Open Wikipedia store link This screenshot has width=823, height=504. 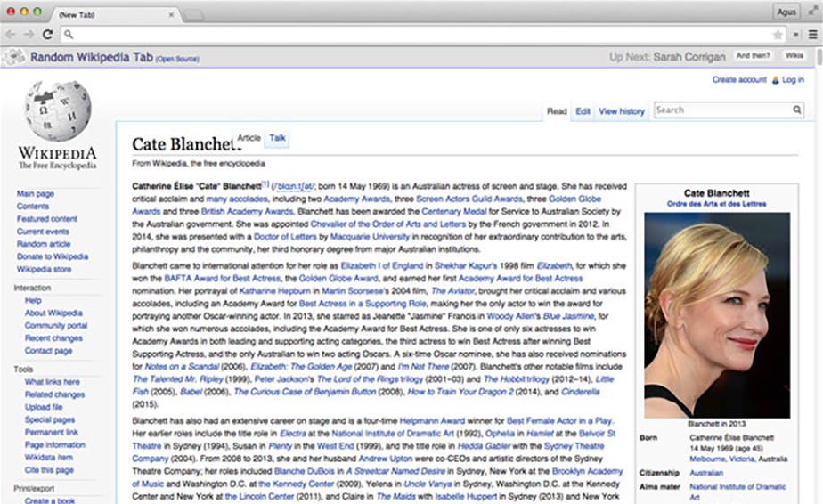pyautogui.click(x=44, y=269)
